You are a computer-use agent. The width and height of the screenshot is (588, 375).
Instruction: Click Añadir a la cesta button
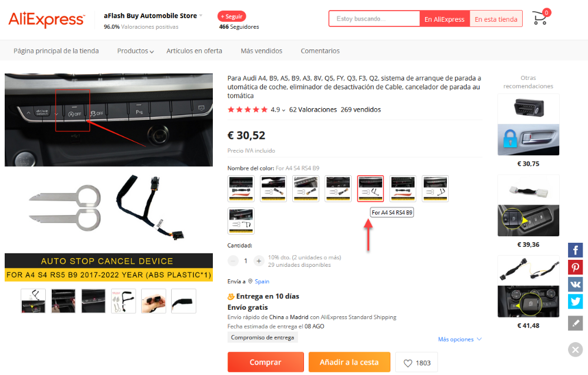pyautogui.click(x=349, y=362)
